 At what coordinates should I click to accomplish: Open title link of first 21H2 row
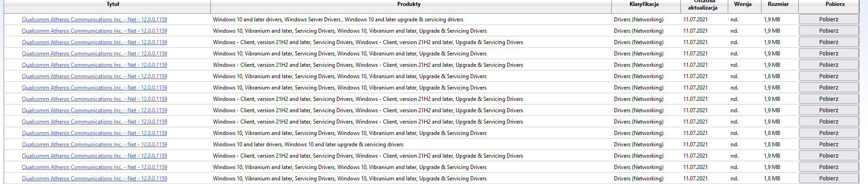[94, 42]
